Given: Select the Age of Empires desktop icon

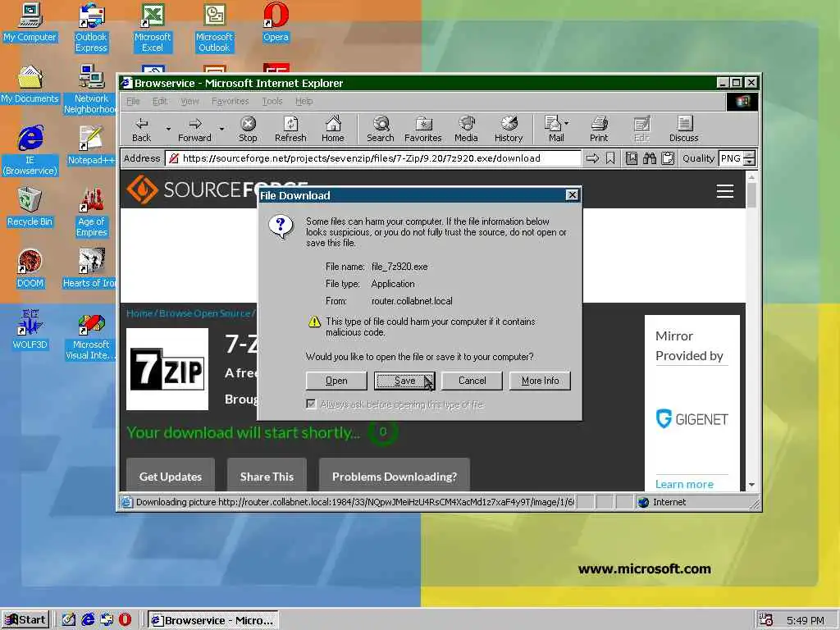Looking at the screenshot, I should (x=91, y=212).
